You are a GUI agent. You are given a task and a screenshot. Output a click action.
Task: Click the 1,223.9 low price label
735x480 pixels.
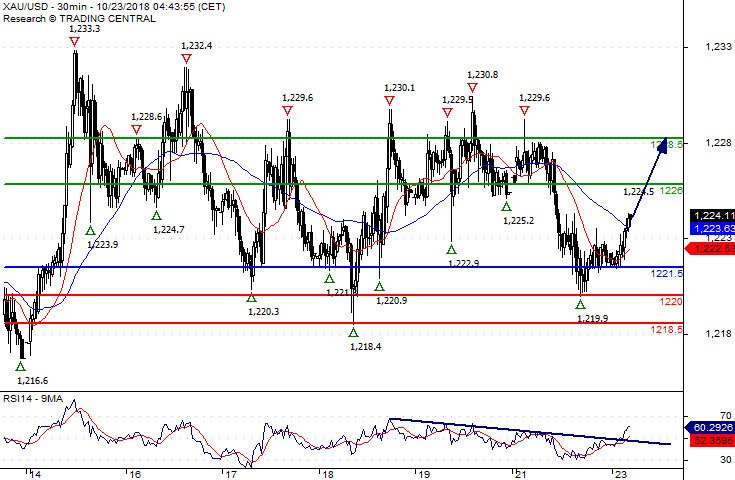point(103,244)
